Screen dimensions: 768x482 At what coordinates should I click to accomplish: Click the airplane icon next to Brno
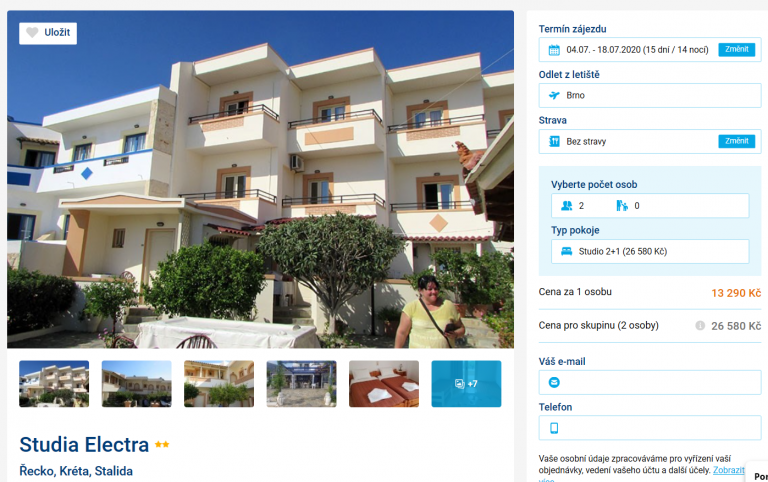click(x=554, y=96)
